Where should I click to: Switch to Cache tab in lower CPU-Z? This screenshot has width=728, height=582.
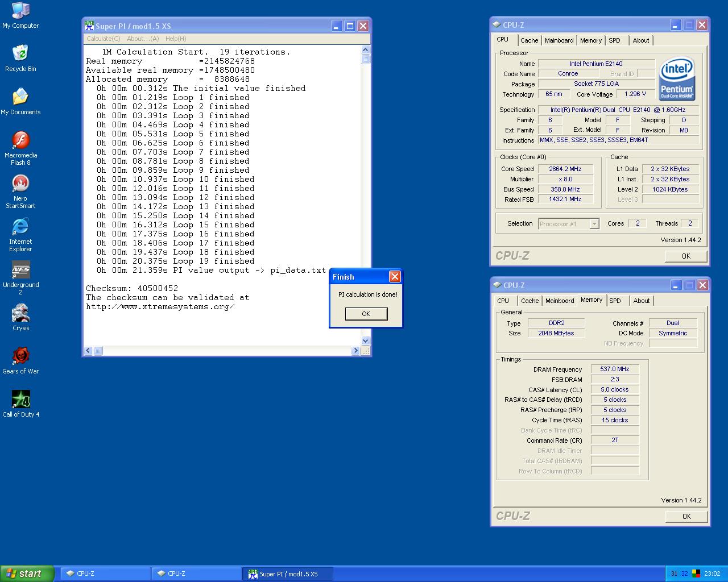530,301
